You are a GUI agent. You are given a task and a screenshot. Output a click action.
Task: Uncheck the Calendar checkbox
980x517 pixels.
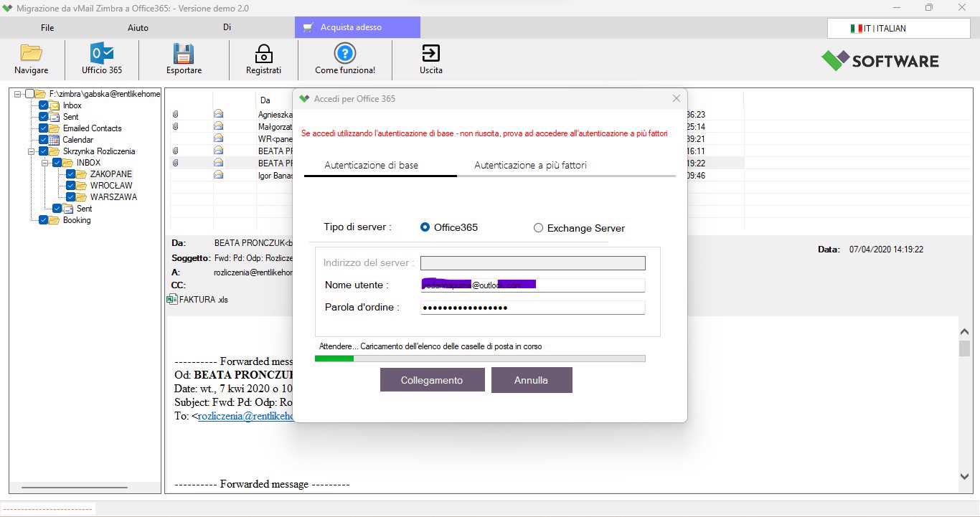(44, 140)
